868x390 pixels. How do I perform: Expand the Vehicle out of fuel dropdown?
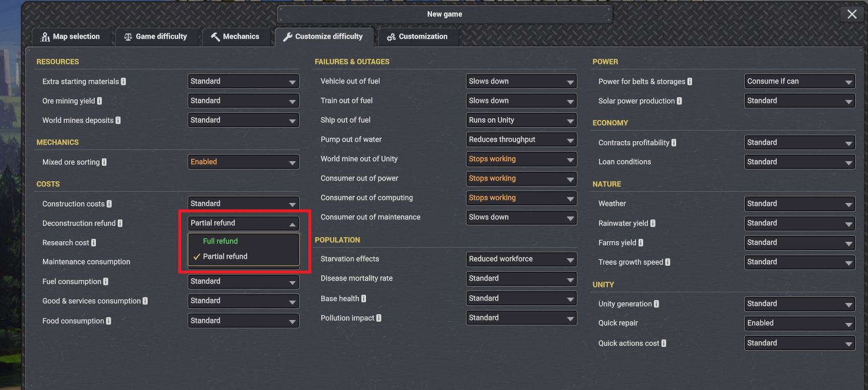(521, 81)
